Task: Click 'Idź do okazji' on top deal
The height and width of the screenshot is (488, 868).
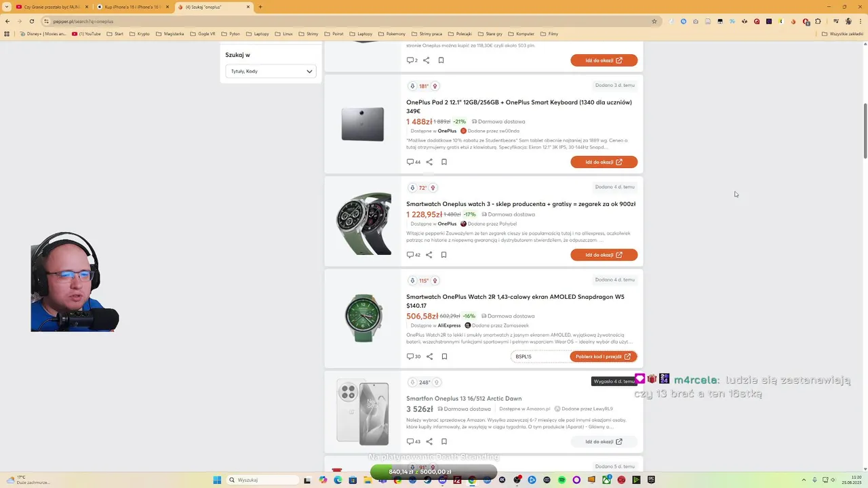Action: tap(604, 60)
